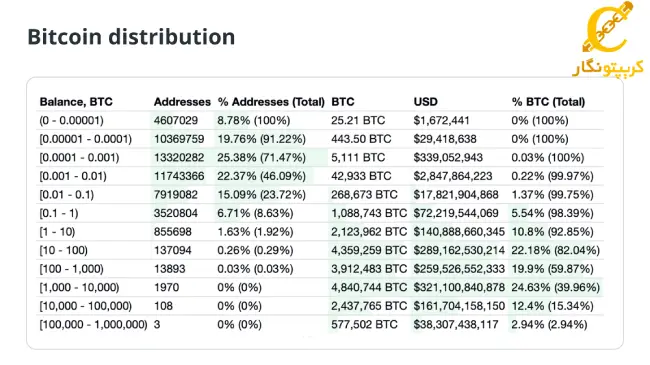Select the 25.38% (71.47%) cell
The width and height of the screenshot is (650, 365).
(x=262, y=158)
